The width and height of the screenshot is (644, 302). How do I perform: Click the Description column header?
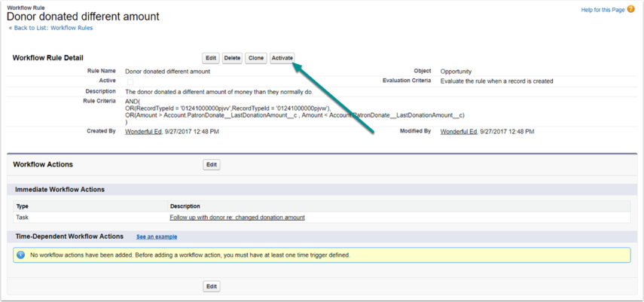[x=185, y=206]
